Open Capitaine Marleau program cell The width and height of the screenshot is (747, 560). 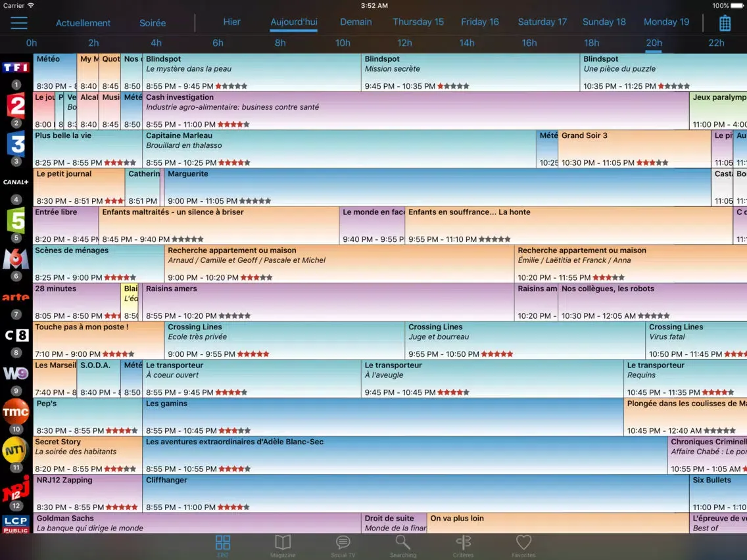339,149
